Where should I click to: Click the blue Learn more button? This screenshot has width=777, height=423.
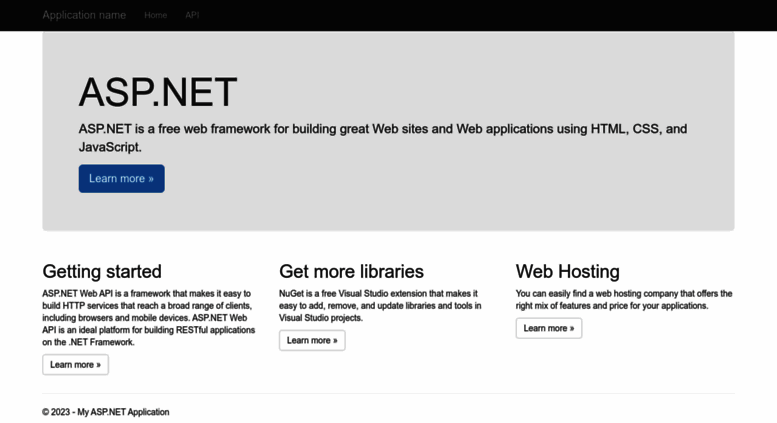coord(121,179)
